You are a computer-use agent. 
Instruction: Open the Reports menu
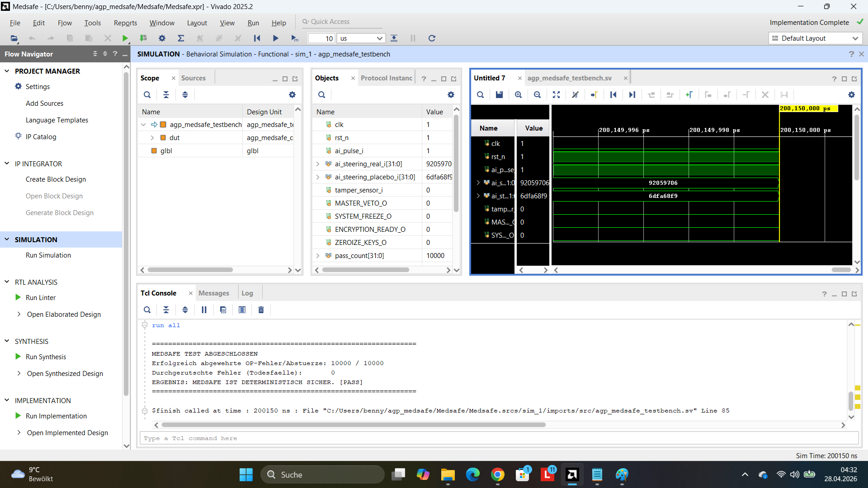[125, 23]
